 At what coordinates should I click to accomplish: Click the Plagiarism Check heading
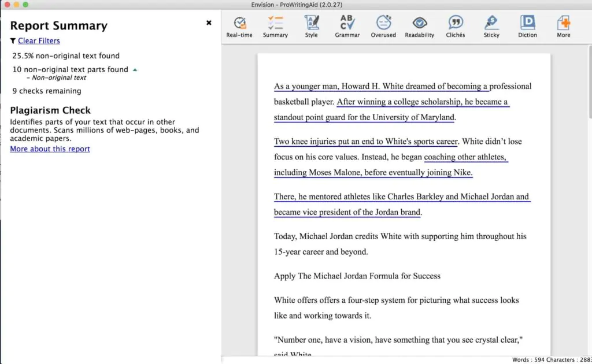[x=50, y=110]
